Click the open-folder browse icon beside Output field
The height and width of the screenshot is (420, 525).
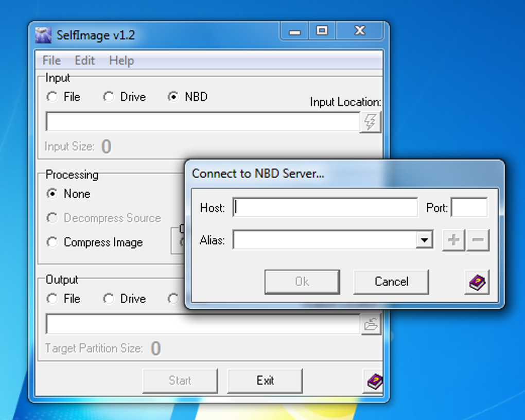371,324
